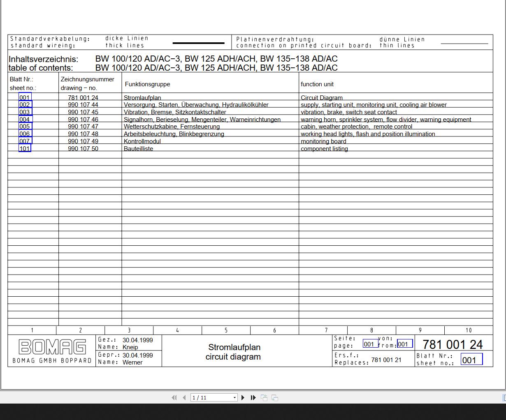Click the 'function unit' column header
506x420 pixels.
point(317,84)
